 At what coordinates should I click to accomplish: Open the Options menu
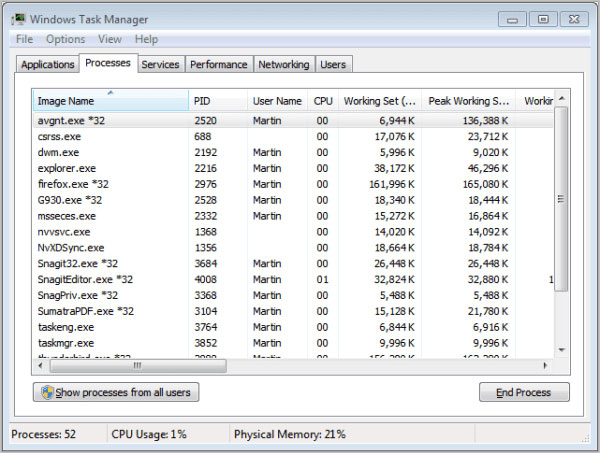point(65,39)
